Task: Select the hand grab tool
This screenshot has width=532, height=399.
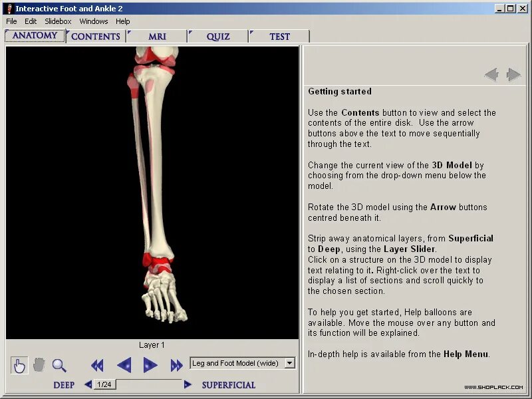Action: pyautogui.click(x=39, y=364)
